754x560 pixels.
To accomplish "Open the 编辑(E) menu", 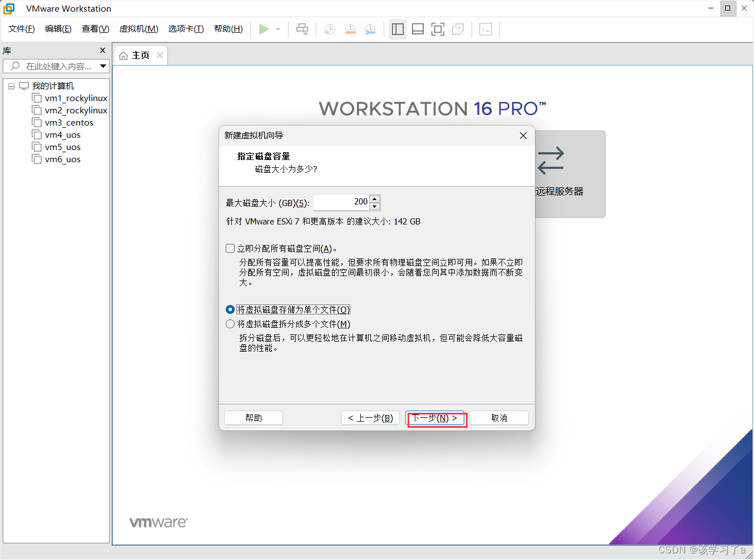I will 58,29.
